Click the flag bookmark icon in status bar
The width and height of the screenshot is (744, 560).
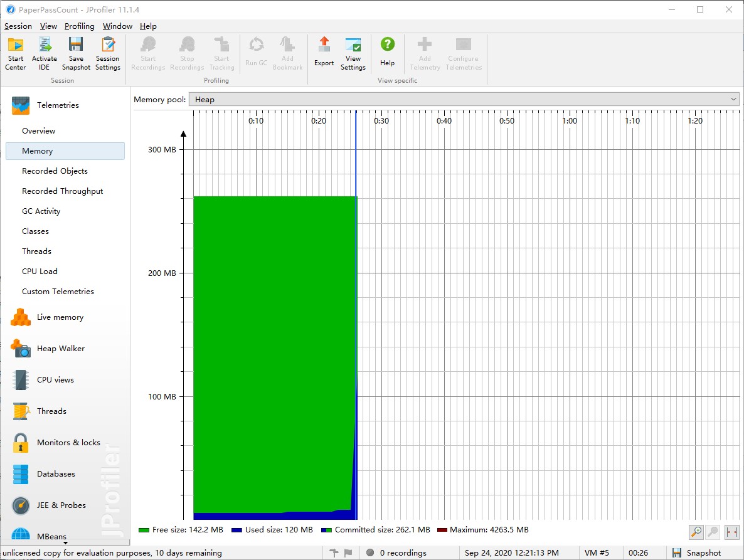[348, 552]
